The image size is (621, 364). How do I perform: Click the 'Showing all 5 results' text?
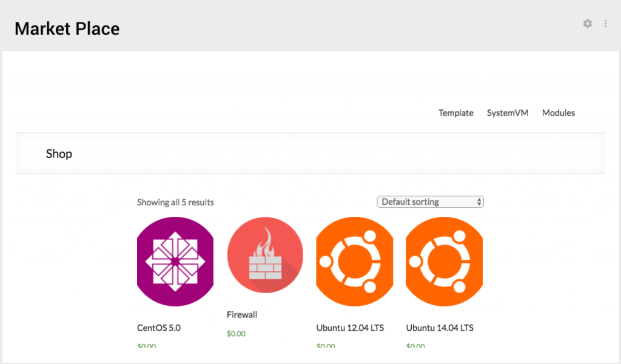click(175, 202)
